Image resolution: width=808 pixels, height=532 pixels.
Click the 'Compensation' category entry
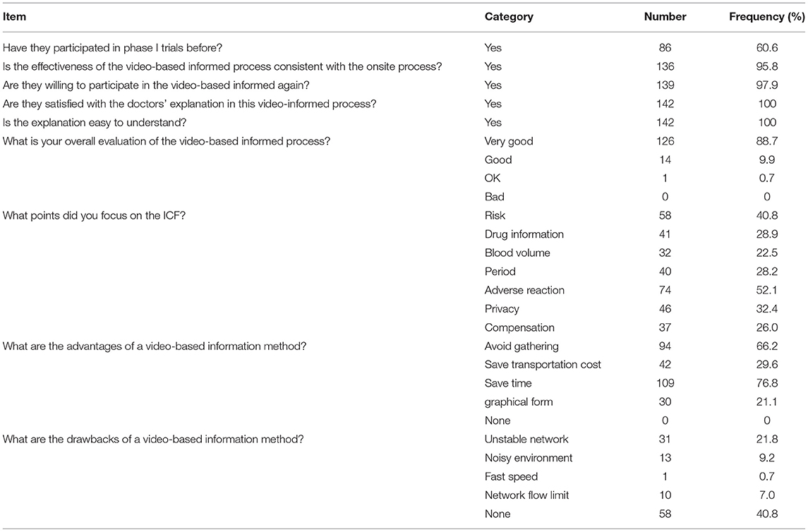(x=519, y=327)
